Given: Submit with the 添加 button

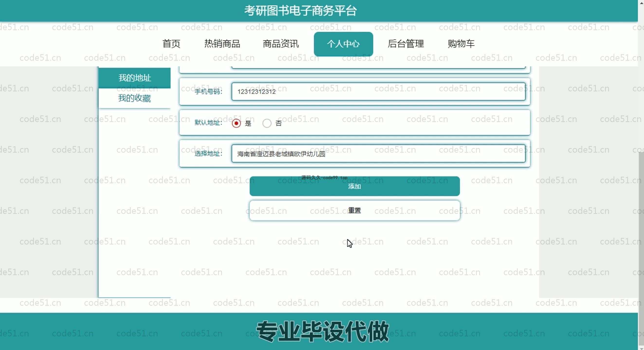Looking at the screenshot, I should point(355,186).
